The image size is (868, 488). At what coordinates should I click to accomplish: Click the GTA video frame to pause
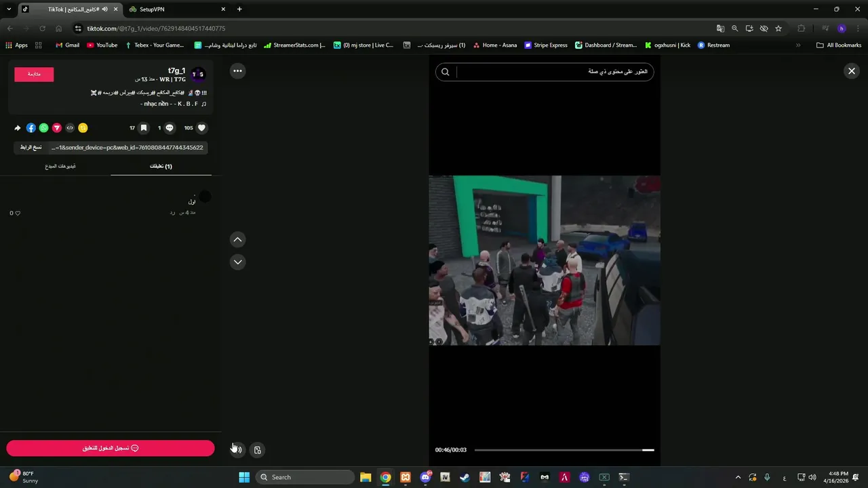click(x=545, y=260)
